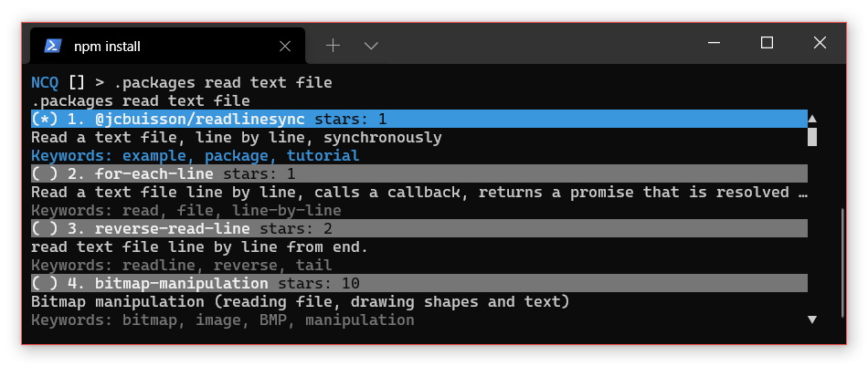Select radio for for-each-line package
This screenshot has height=367, width=868.
[45, 173]
